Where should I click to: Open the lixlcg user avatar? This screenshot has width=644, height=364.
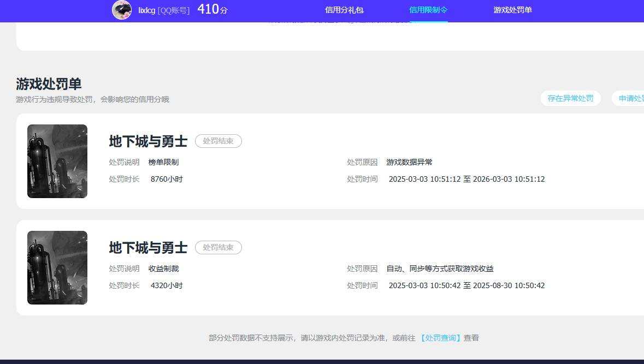(122, 10)
